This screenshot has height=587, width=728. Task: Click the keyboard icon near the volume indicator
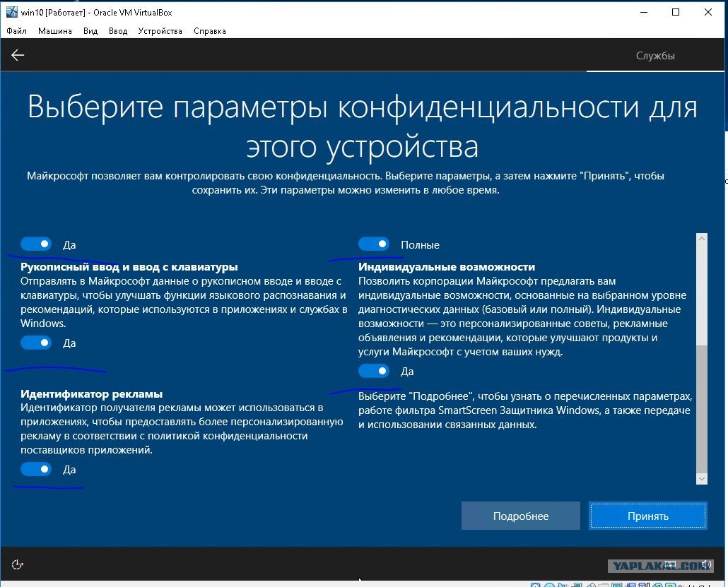670,564
